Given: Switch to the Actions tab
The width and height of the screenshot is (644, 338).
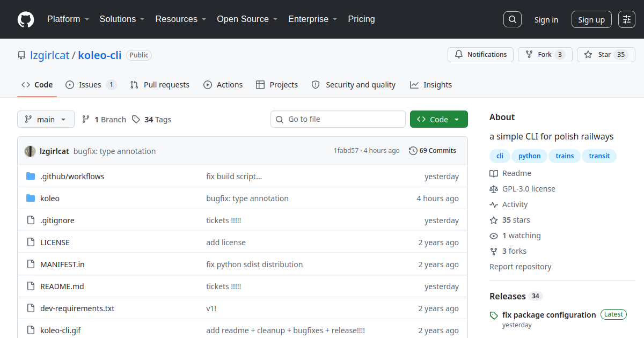Looking at the screenshot, I should (223, 85).
